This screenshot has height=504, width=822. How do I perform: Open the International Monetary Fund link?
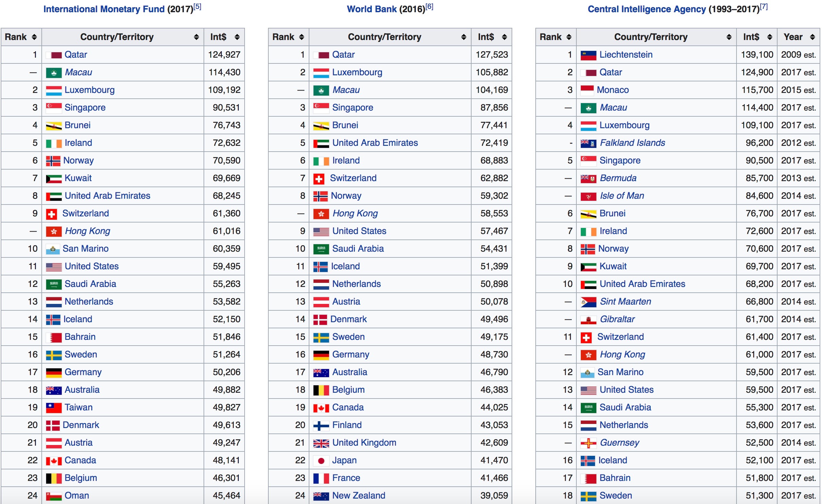(x=104, y=9)
